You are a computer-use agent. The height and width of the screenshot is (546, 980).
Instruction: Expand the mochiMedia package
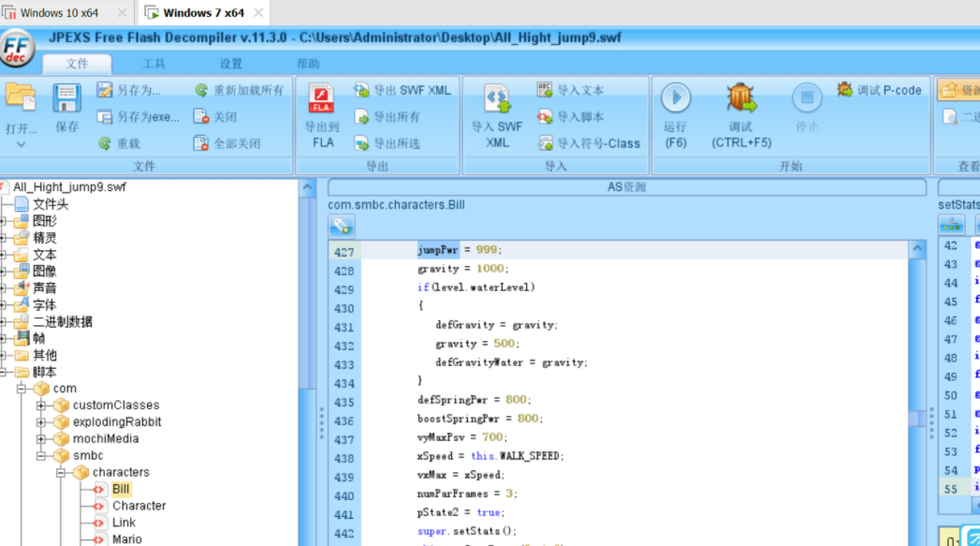click(41, 439)
